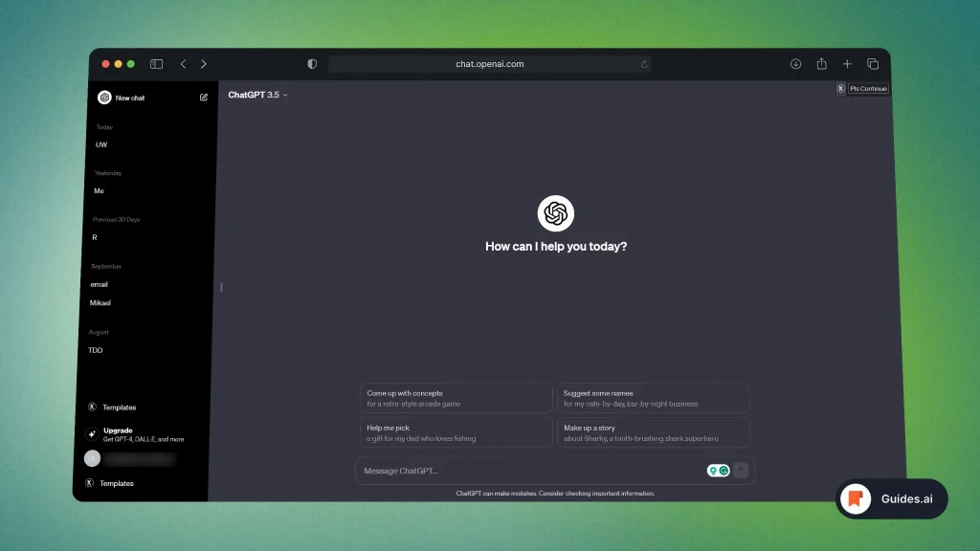This screenshot has height=551, width=980.
Task: Select 'Come up with concepts' suggestion
Action: coord(457,398)
